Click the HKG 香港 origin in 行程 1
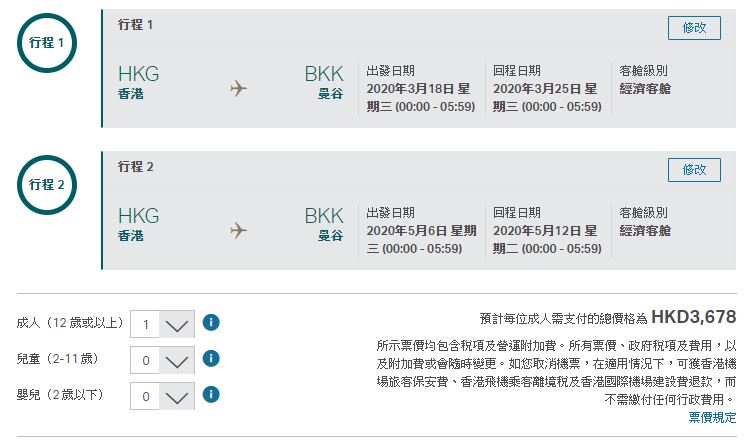Image resolution: width=755 pixels, height=445 pixels. point(139,82)
